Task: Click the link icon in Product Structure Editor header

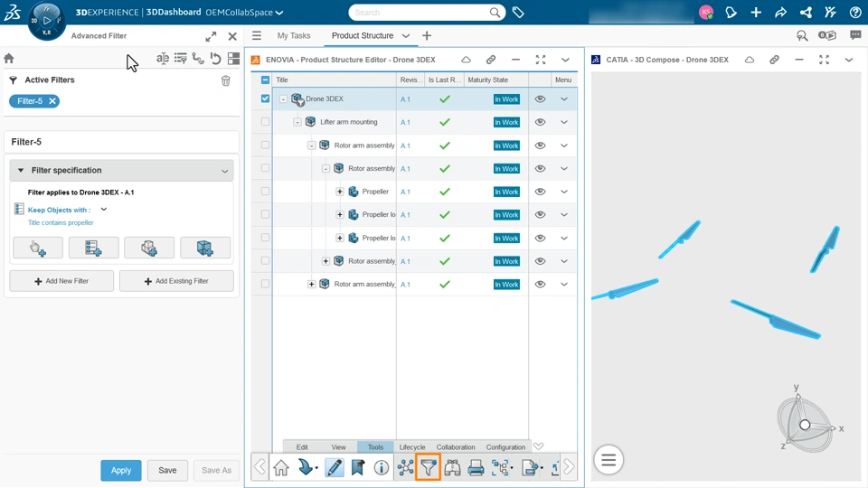Action: click(490, 60)
